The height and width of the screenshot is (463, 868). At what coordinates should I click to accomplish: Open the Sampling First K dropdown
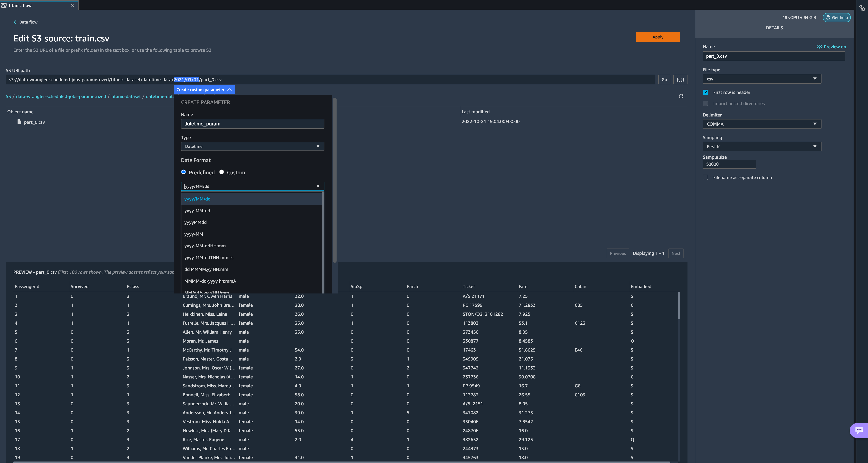coord(762,147)
